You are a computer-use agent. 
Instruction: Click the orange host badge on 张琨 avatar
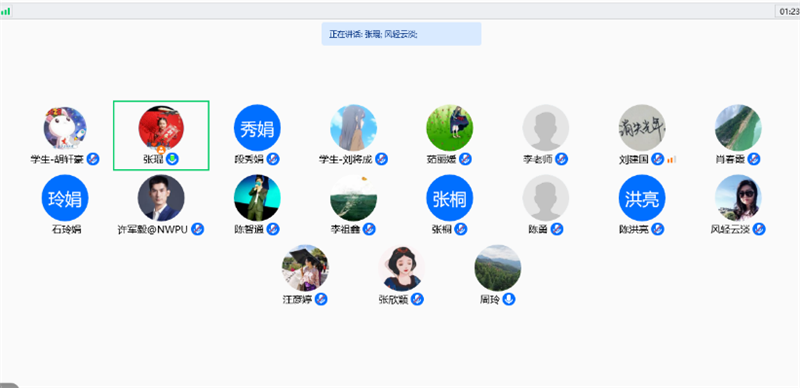tap(161, 150)
